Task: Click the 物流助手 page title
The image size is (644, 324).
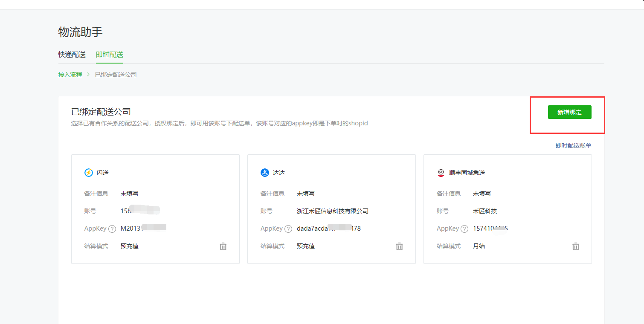Action: (x=81, y=32)
